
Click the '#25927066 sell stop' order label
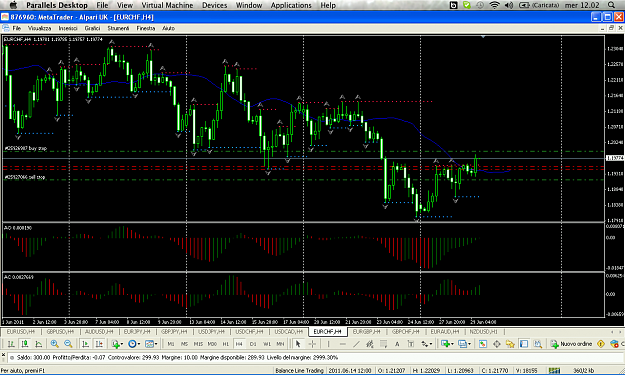click(25, 177)
